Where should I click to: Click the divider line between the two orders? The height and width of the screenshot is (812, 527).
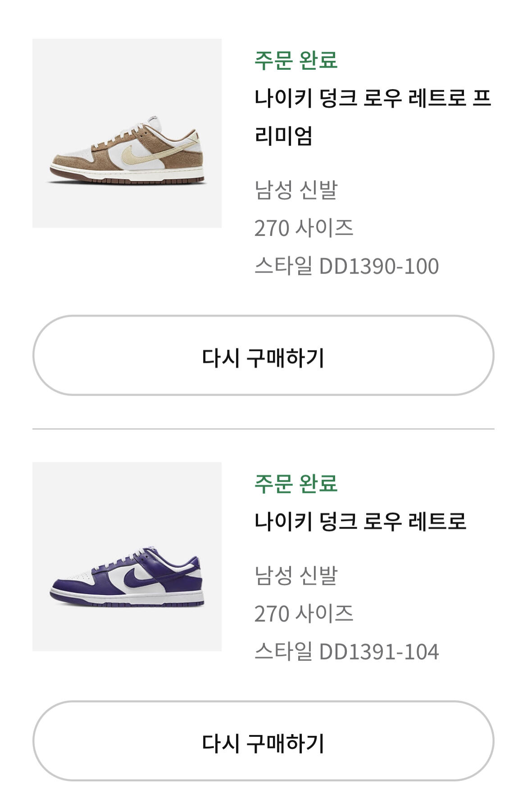pyautogui.click(x=263, y=429)
